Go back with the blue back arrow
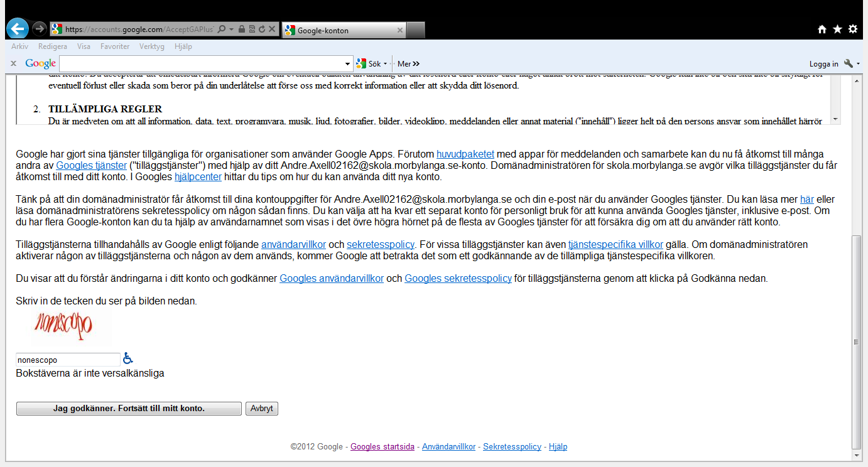This screenshot has width=868, height=467. [18, 28]
